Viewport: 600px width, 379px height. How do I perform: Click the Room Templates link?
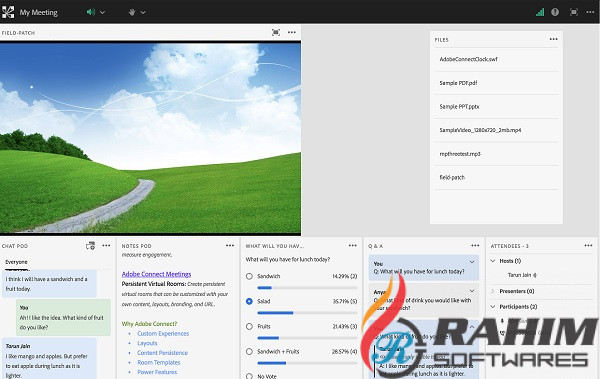(x=159, y=363)
